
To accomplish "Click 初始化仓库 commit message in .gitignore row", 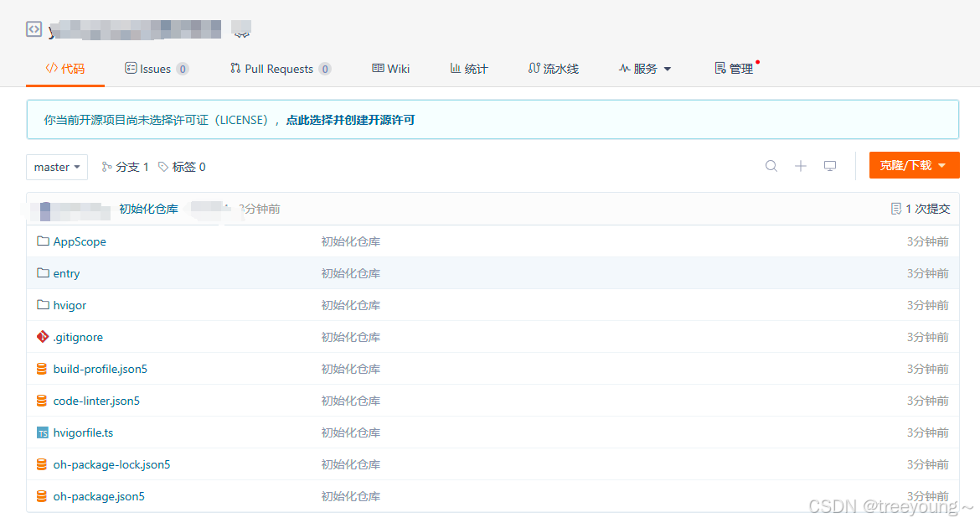I will [x=351, y=337].
